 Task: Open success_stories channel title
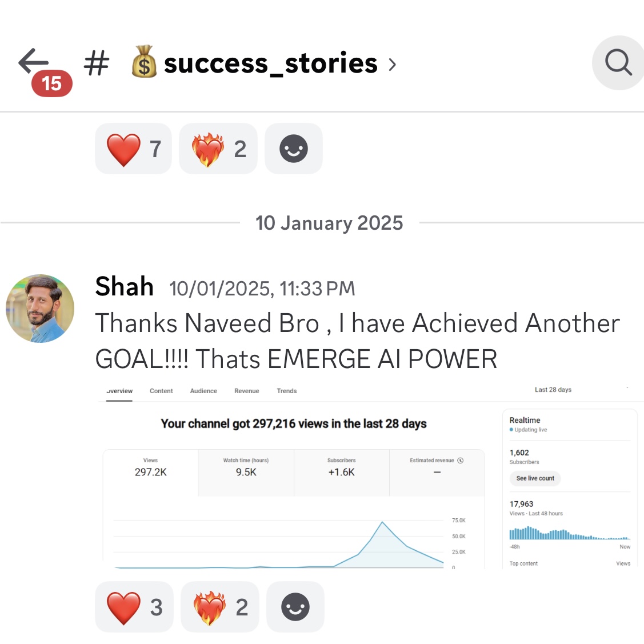click(270, 63)
